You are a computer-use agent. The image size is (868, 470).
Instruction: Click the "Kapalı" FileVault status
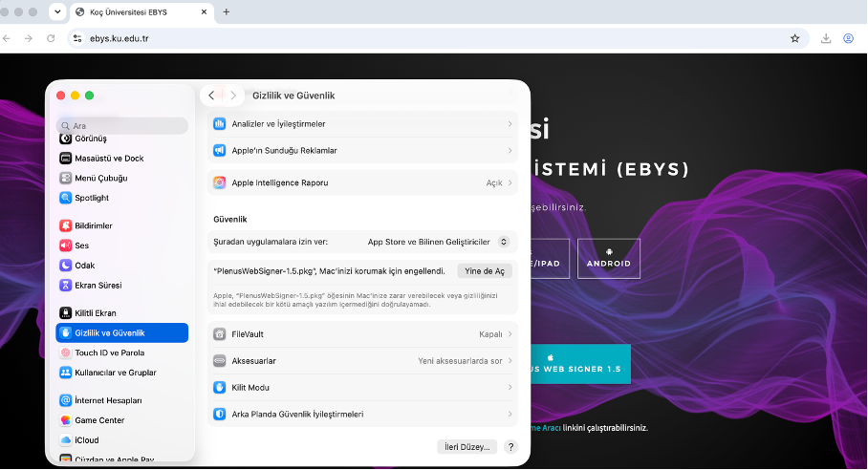[x=490, y=334]
